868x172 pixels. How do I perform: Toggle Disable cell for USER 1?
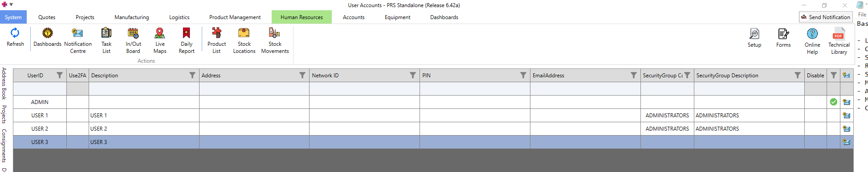815,116
